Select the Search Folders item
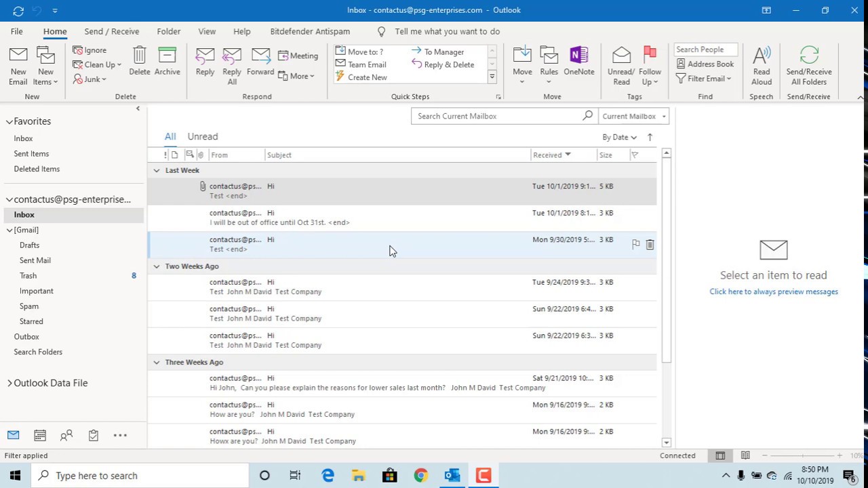The height and width of the screenshot is (488, 868). point(38,352)
